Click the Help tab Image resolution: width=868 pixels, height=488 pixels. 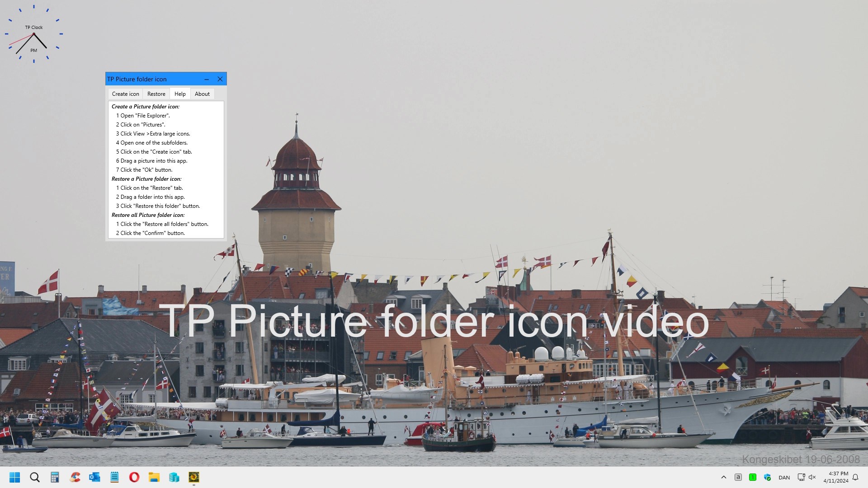[x=180, y=94]
